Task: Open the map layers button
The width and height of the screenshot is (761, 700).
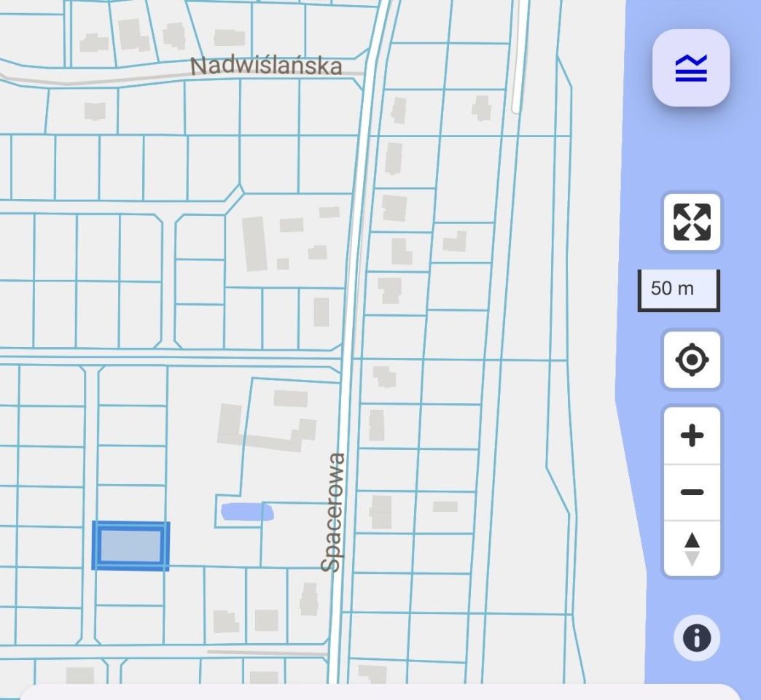Action: tap(690, 68)
